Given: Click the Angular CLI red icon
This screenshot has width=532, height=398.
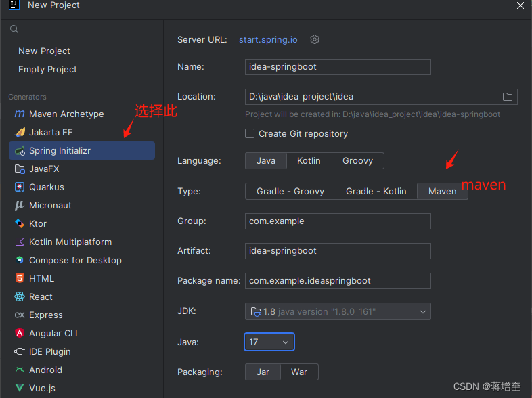Looking at the screenshot, I should point(20,333).
